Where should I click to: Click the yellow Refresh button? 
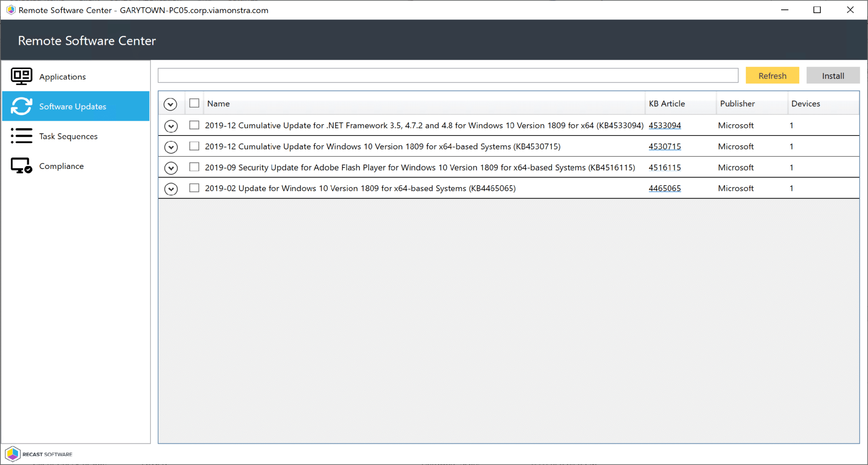click(x=772, y=75)
